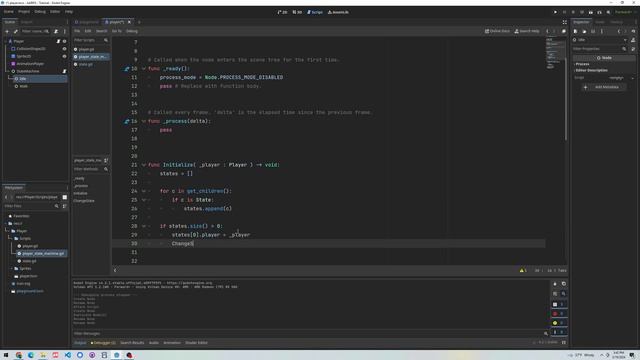Screen dimensions: 640x360
Task: Toggle visibility of the Player node
Action: pyautogui.click(x=64, y=41)
